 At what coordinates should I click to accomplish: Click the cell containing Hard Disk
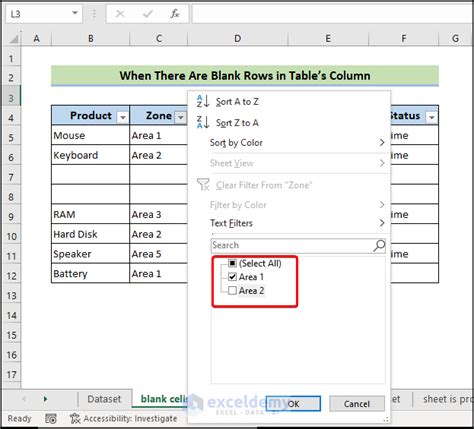click(90, 234)
